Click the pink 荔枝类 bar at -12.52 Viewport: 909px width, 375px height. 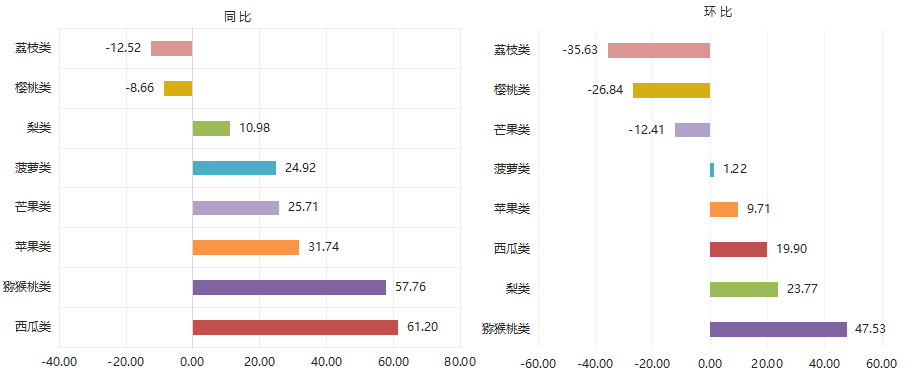click(172, 48)
